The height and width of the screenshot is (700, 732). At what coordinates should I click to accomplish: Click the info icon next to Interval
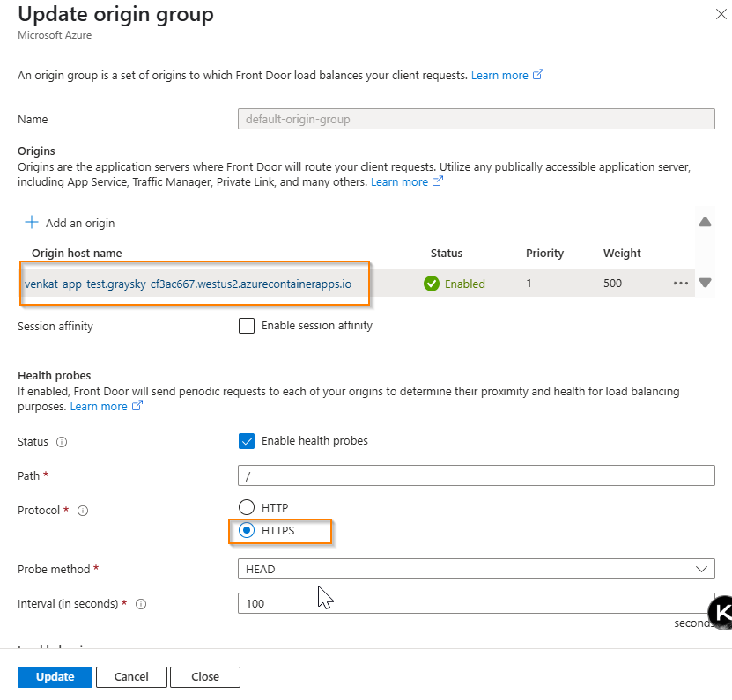141,604
